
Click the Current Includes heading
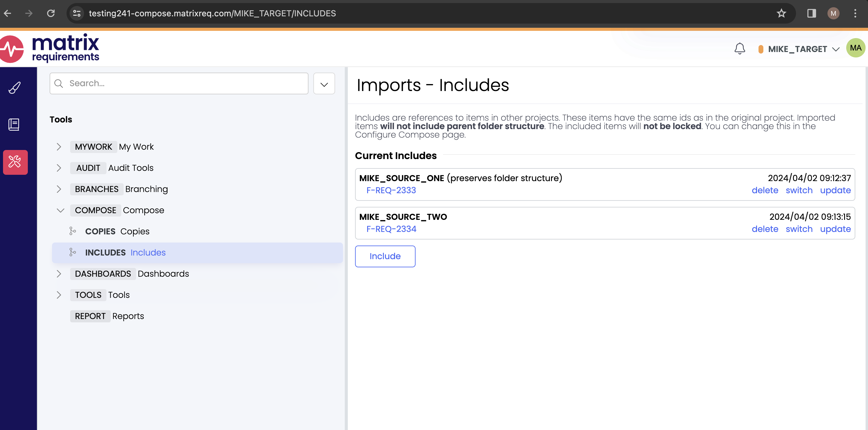point(396,156)
